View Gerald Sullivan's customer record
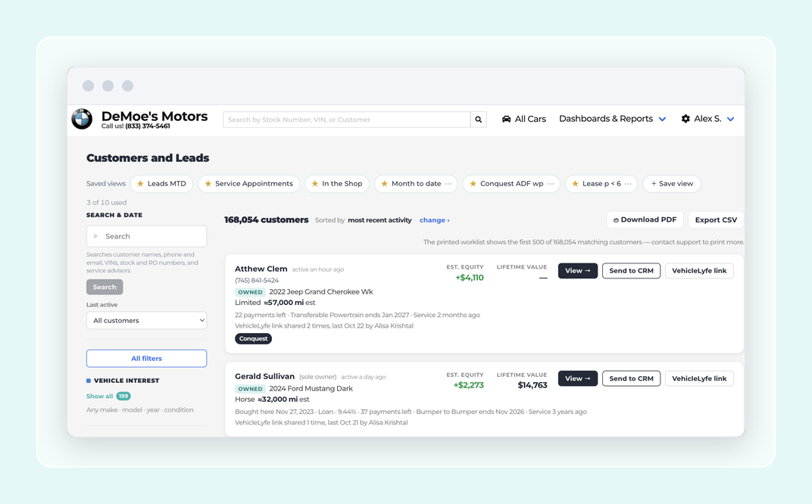 [x=578, y=378]
